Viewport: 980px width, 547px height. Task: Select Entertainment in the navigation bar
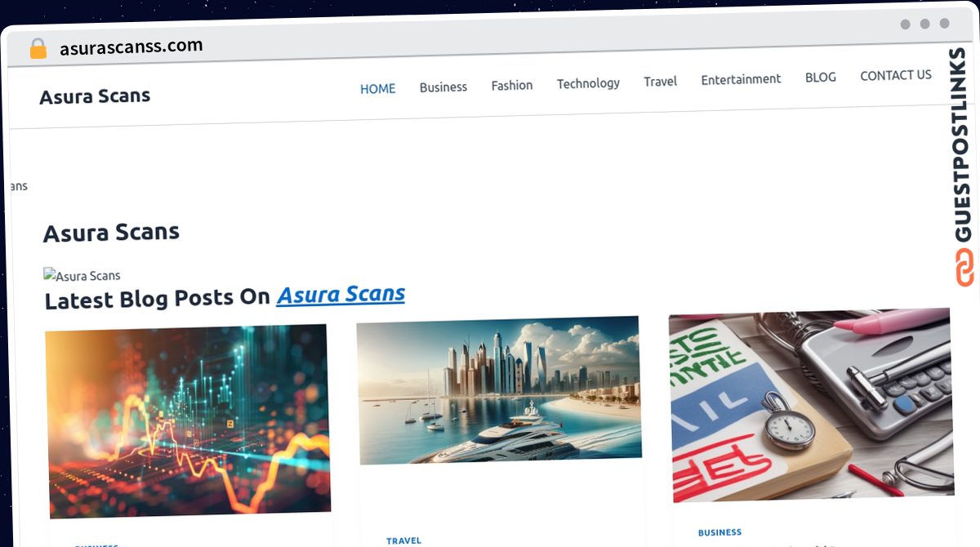741,79
